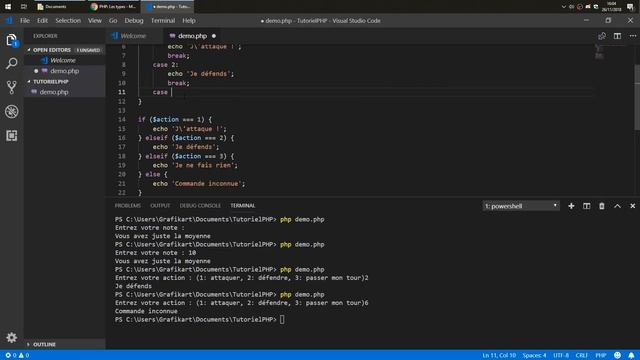Screen dimensions: 640x360
Task: Change PHP language mode in status bar
Action: [600, 355]
